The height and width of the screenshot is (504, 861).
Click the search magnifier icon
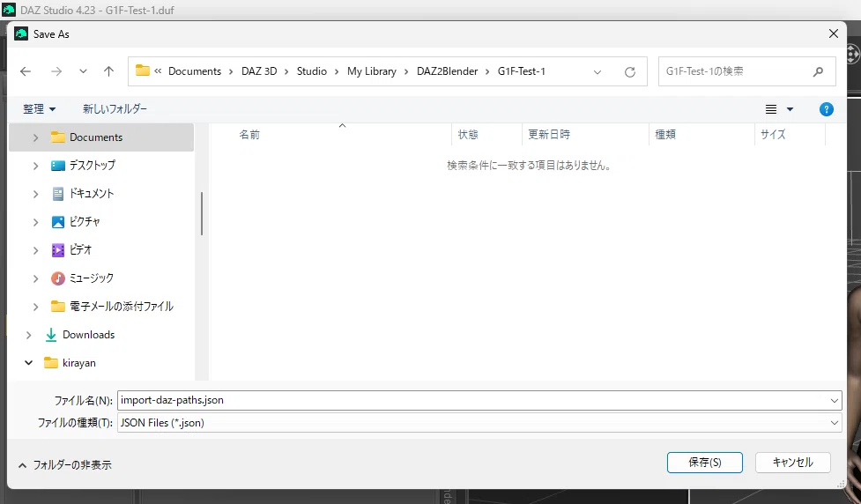[818, 71]
